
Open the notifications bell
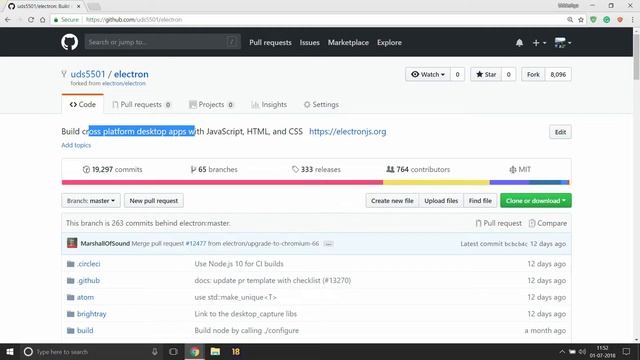click(x=519, y=42)
